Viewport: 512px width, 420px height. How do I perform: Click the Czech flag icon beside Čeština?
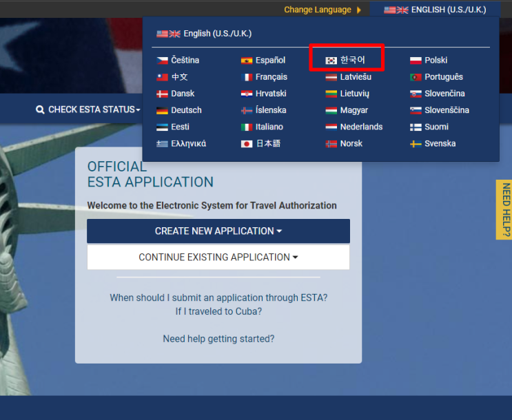[x=163, y=61]
